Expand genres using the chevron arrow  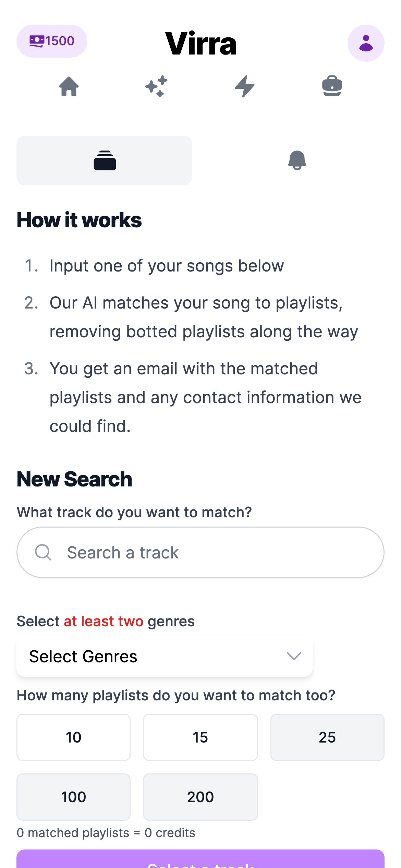click(x=294, y=656)
